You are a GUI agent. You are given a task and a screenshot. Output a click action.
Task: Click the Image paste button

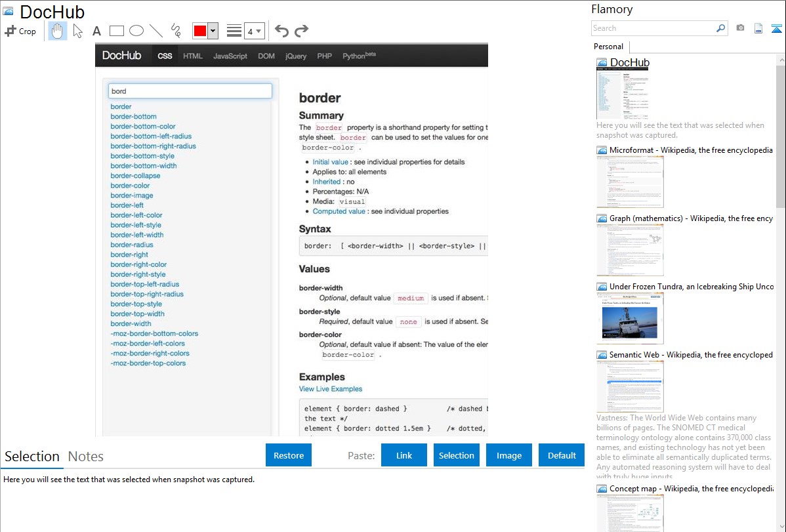(x=508, y=455)
